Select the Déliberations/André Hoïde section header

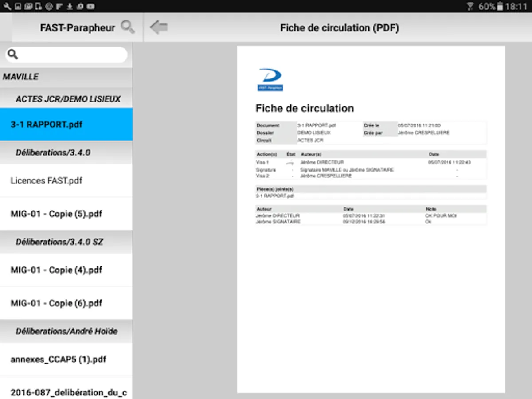coord(66,331)
